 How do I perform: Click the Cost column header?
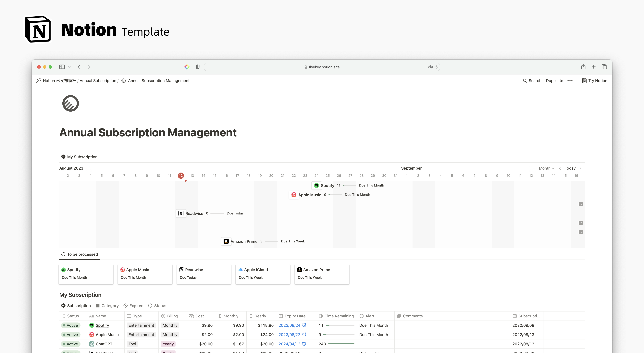201,316
